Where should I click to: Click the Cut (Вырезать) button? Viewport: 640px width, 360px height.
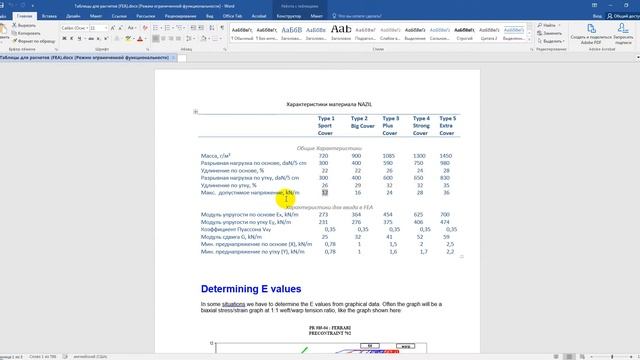coord(24,25)
